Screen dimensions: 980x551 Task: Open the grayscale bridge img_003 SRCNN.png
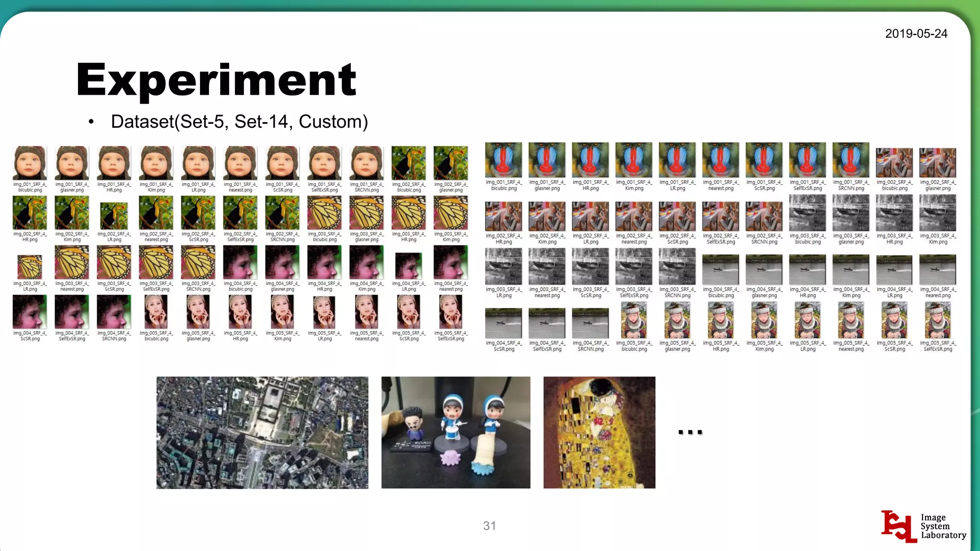coord(677,267)
